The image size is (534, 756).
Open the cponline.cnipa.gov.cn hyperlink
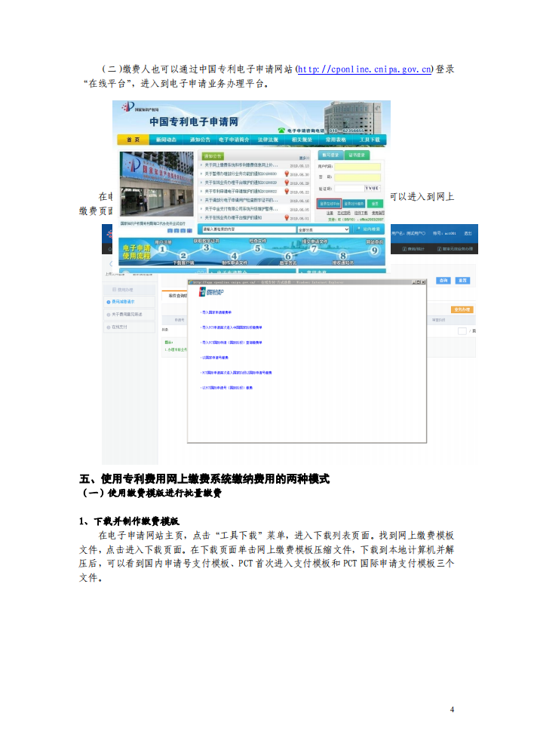(x=364, y=69)
